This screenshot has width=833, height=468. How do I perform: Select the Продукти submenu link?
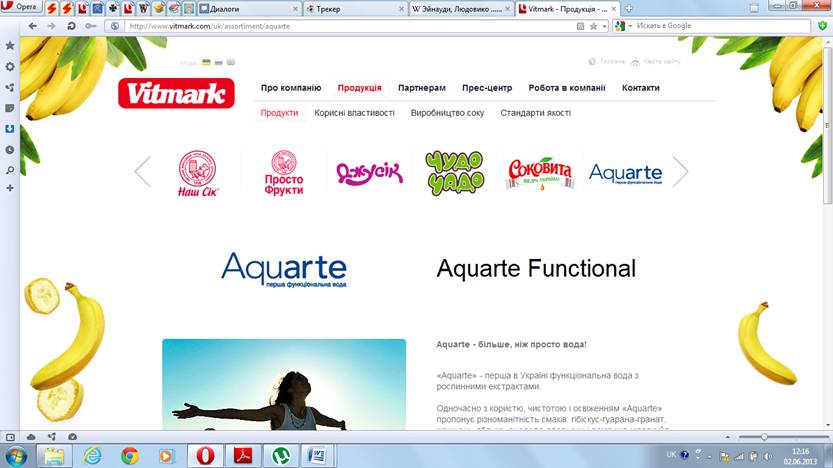coord(279,113)
